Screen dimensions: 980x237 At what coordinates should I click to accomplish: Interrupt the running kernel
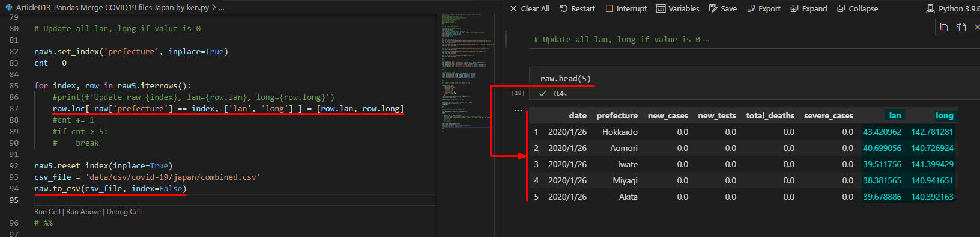point(626,8)
